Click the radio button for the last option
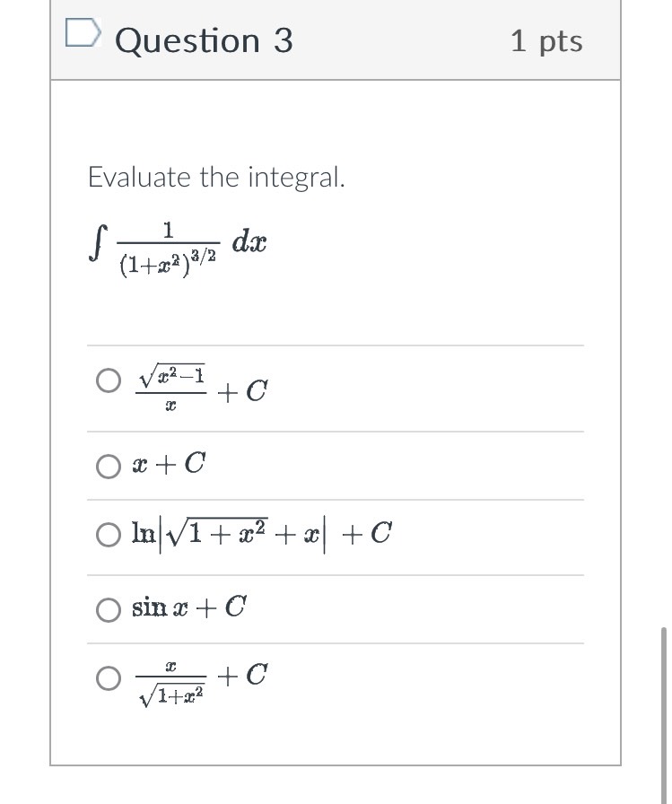672x804 pixels. [x=108, y=678]
